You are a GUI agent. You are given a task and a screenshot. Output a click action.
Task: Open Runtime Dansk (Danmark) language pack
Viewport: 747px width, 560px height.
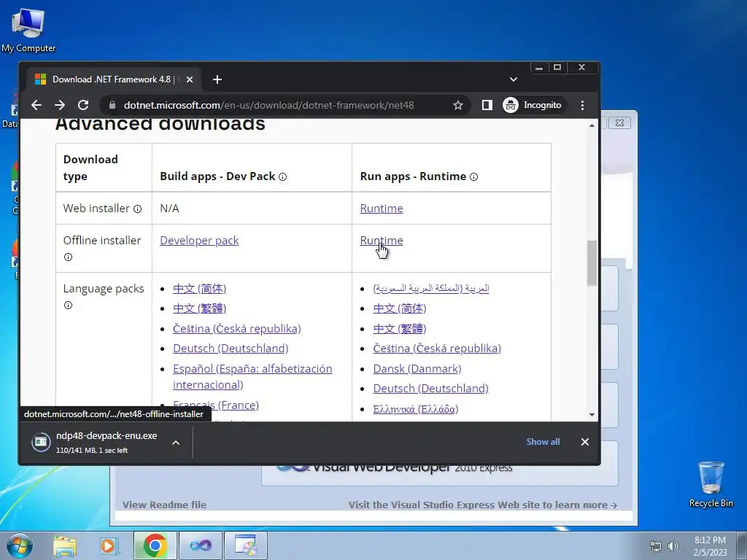point(417,368)
